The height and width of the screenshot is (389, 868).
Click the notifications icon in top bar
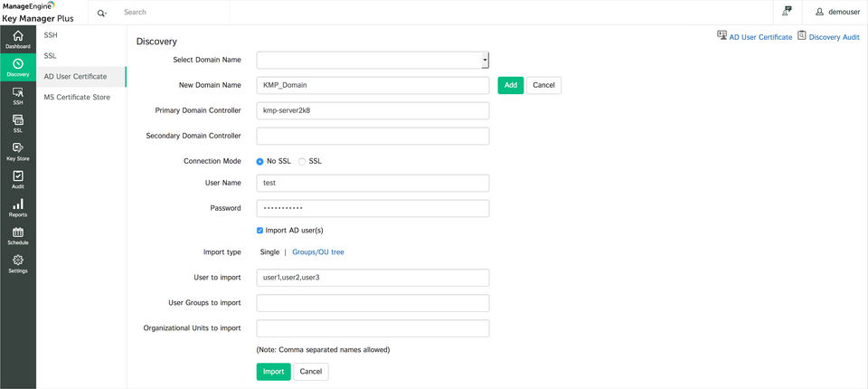pos(787,12)
